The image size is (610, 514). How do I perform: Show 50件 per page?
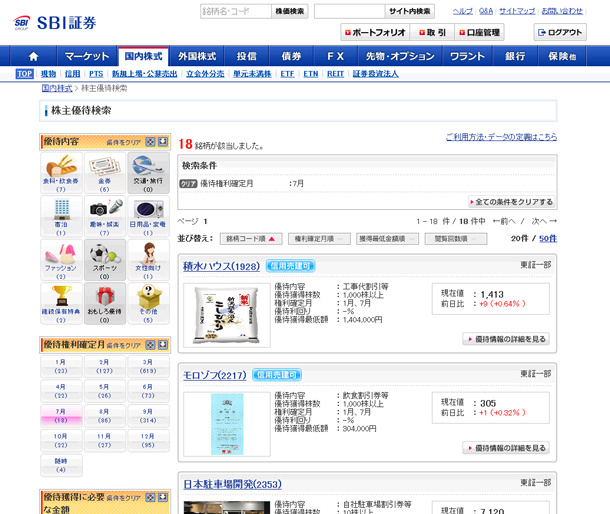pos(548,239)
